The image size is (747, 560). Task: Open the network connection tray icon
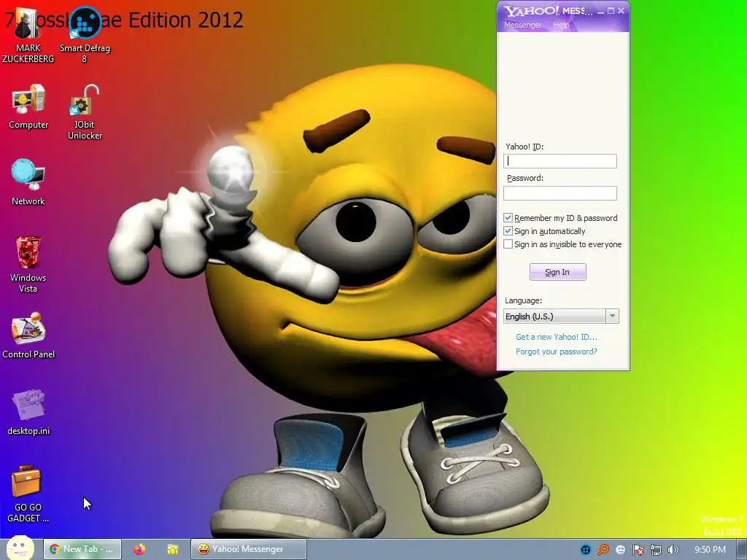[656, 550]
